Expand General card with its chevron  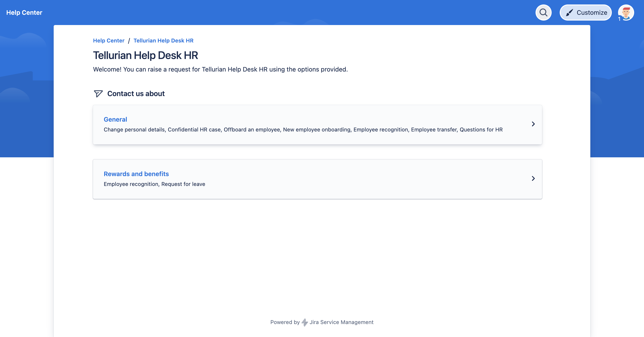pyautogui.click(x=533, y=124)
